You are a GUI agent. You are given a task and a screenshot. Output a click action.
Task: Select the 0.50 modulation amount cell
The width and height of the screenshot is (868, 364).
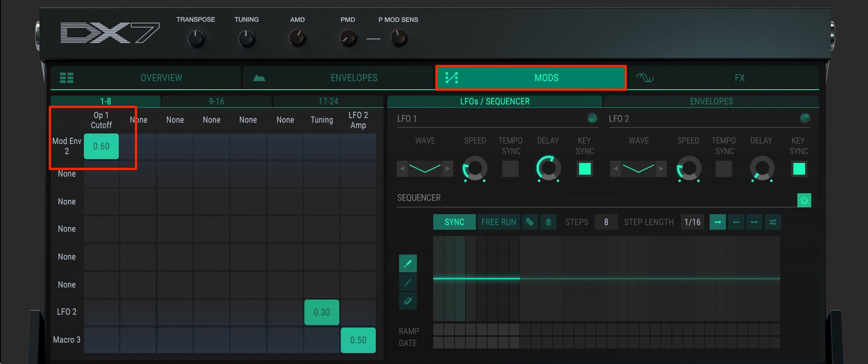(x=358, y=340)
